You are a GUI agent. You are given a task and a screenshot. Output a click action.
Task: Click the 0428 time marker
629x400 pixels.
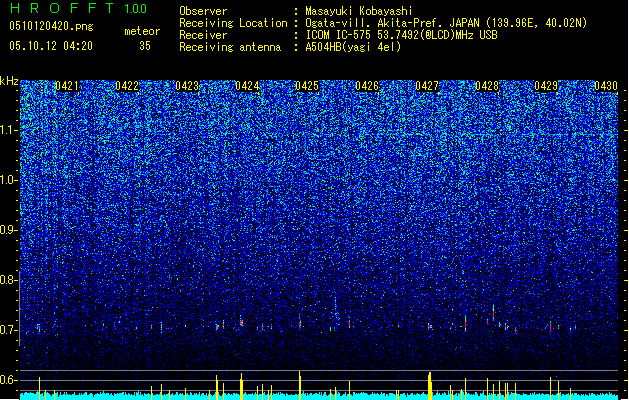click(x=487, y=86)
